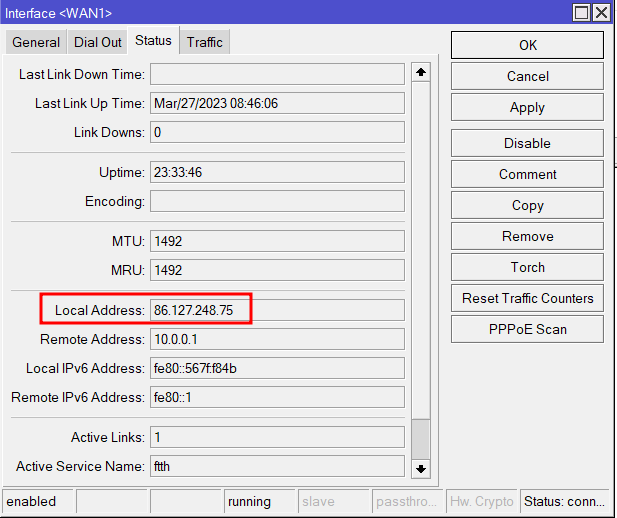Apply the interface settings

(527, 108)
